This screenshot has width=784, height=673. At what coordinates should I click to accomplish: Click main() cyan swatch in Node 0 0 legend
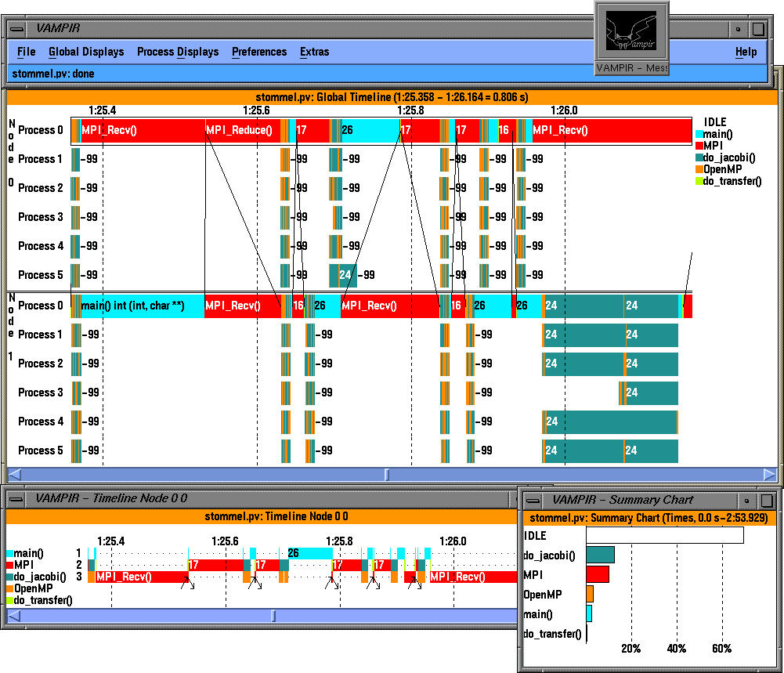click(x=9, y=553)
